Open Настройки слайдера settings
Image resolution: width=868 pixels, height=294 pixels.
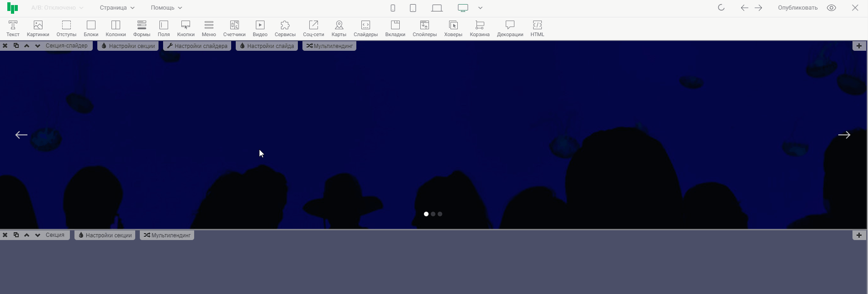197,46
